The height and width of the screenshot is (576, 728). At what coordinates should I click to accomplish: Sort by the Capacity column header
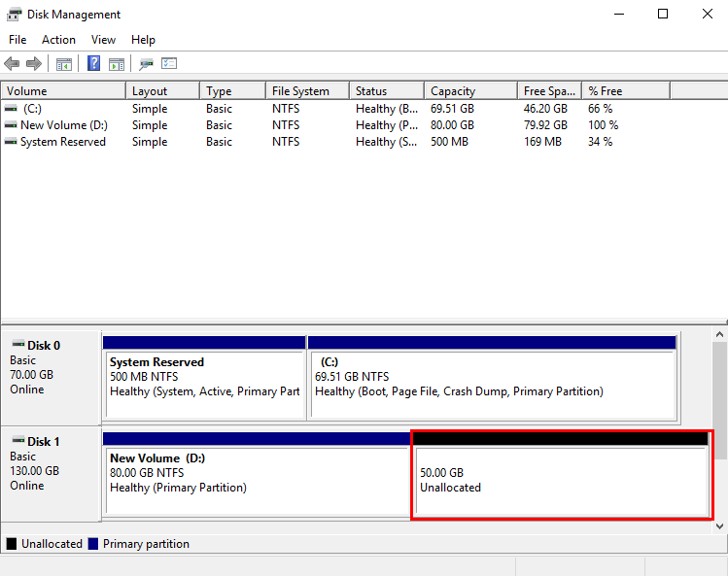470,91
